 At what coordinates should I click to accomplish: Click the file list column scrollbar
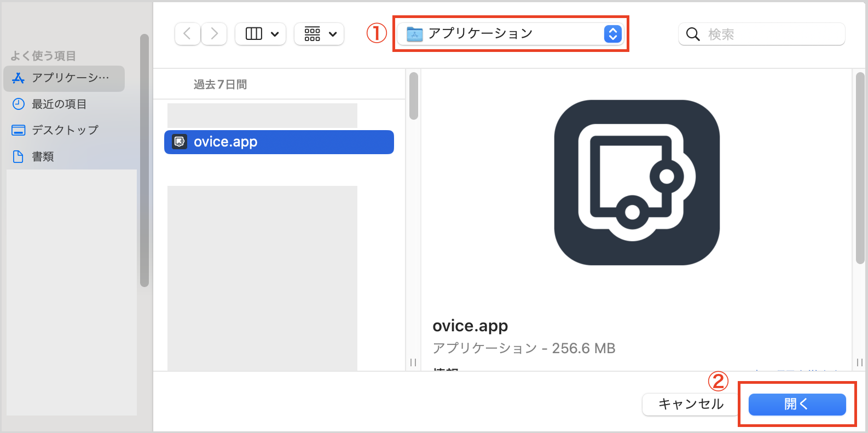[414, 96]
